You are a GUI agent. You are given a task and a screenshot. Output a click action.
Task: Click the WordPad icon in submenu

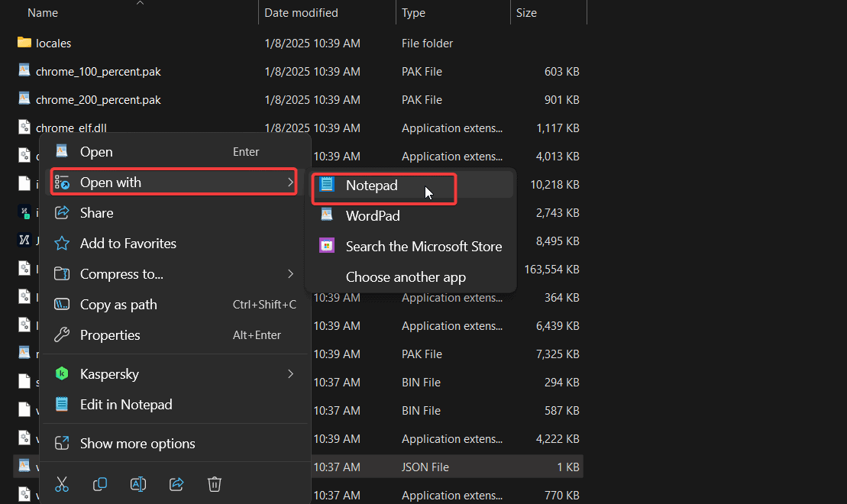[327, 215]
